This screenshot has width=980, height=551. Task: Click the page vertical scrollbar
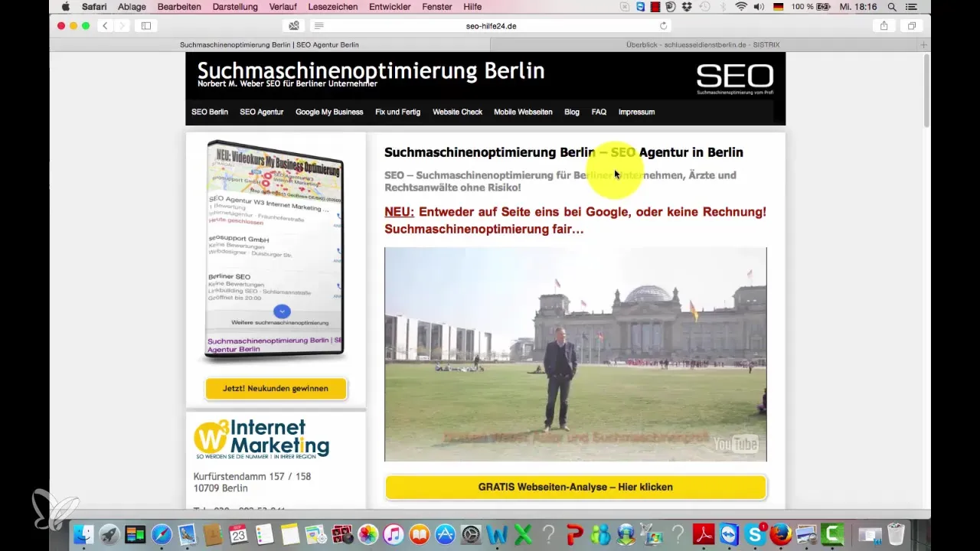pos(926,90)
